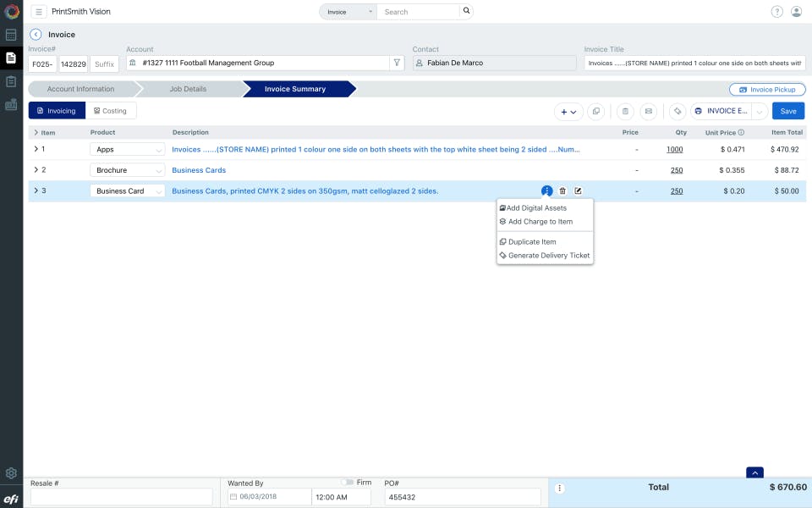Open the Invoice search type dropdown

coord(347,12)
